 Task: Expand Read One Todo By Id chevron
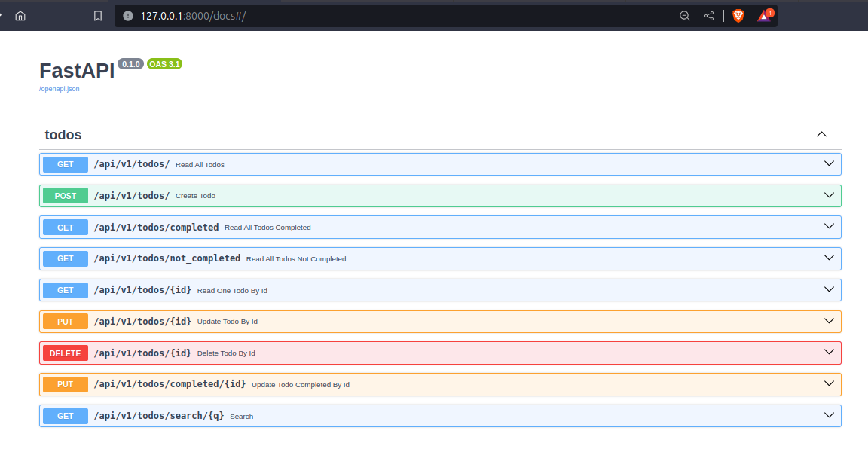click(829, 289)
